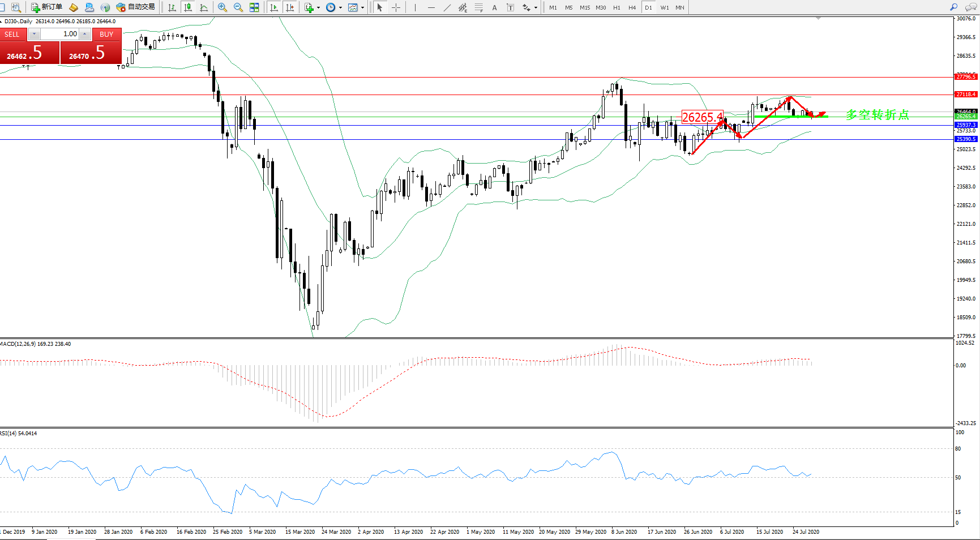The height and width of the screenshot is (540, 980).
Task: Zoom in on the chart
Action: [222, 7]
